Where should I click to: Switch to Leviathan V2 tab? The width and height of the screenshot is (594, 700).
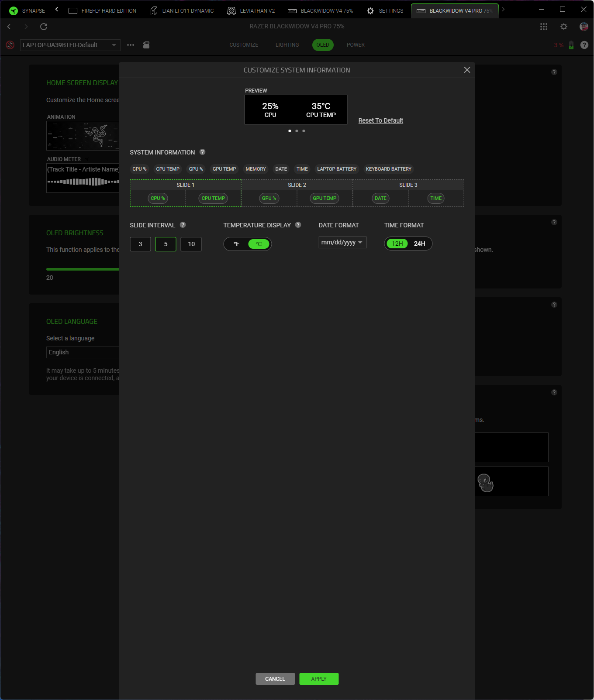coord(251,10)
